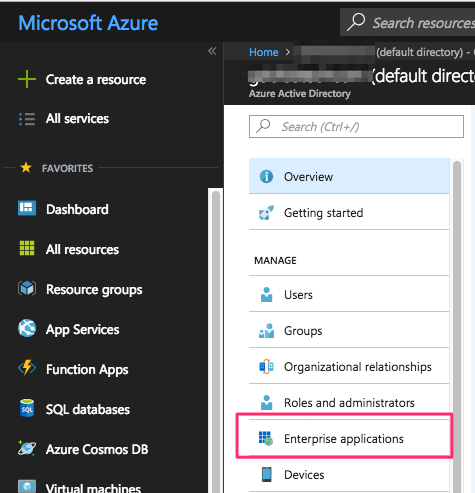Screen dimensions: 475x493
Task: Click the Roles and administrators icon
Action: (266, 403)
